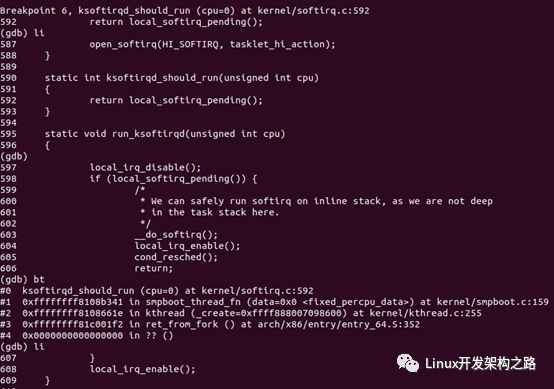Click local_irq_enable() at line 608
The width and height of the screenshot is (554, 389).
click(142, 370)
